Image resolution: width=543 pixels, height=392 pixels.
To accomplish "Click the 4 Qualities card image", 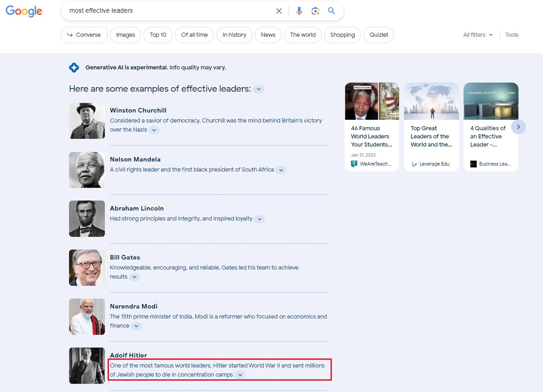I will 491,101.
